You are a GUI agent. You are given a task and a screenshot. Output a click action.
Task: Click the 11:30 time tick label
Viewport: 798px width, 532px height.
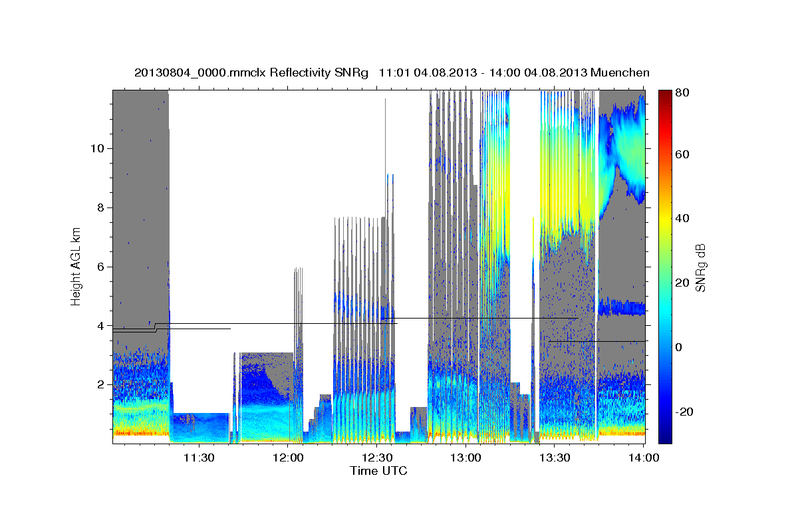point(199,457)
